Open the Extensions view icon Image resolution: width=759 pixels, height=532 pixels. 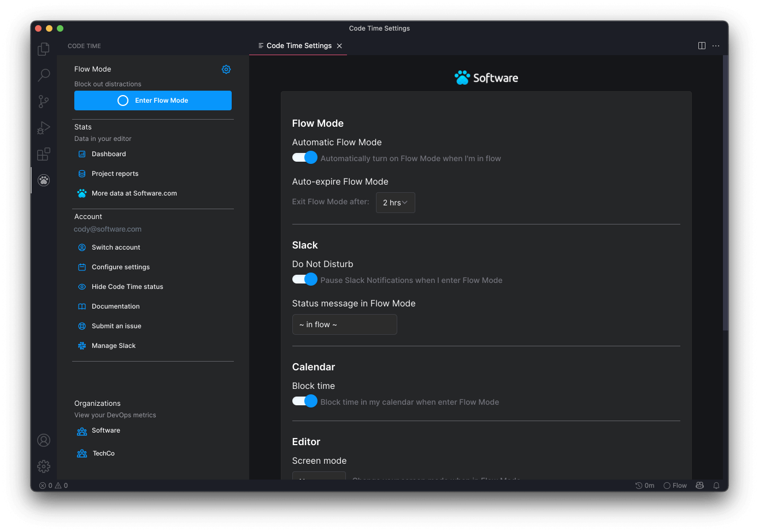coord(44,154)
